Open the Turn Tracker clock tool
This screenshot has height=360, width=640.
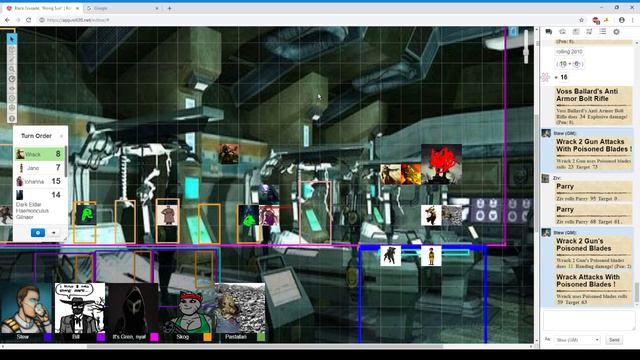(x=12, y=98)
